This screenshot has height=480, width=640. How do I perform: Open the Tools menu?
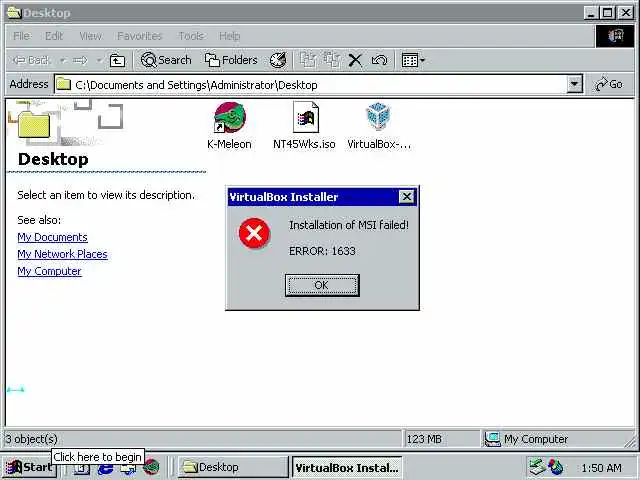pyautogui.click(x=191, y=36)
